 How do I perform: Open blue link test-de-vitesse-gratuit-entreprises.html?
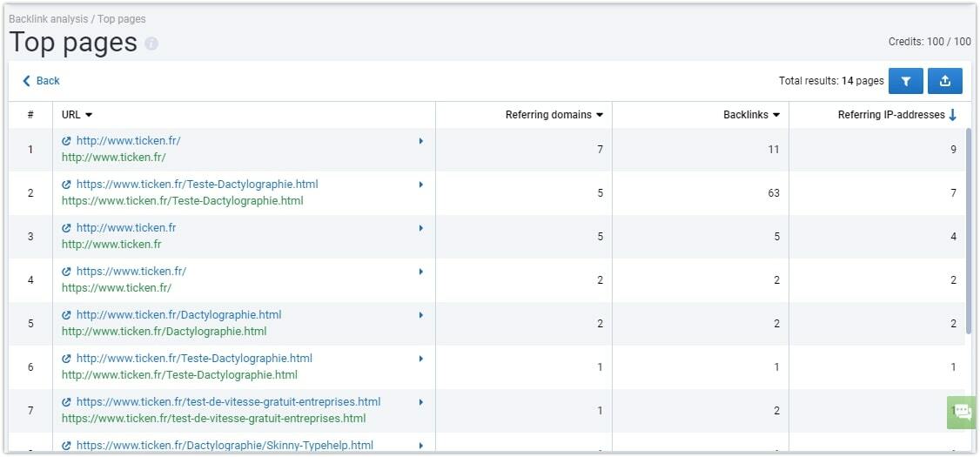tap(228, 402)
